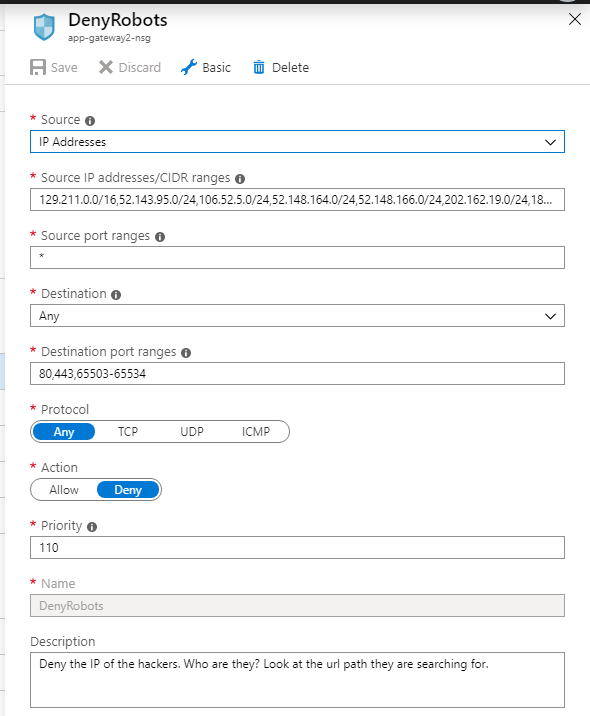Click info icon next to Destination port ranges
Screen dimensions: 590x716
(186, 353)
